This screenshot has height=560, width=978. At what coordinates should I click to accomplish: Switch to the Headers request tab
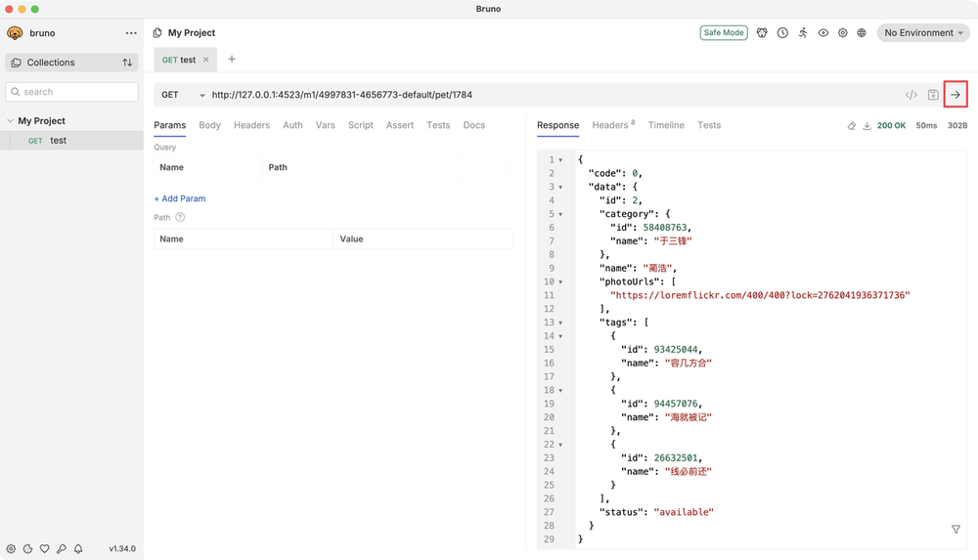(251, 125)
